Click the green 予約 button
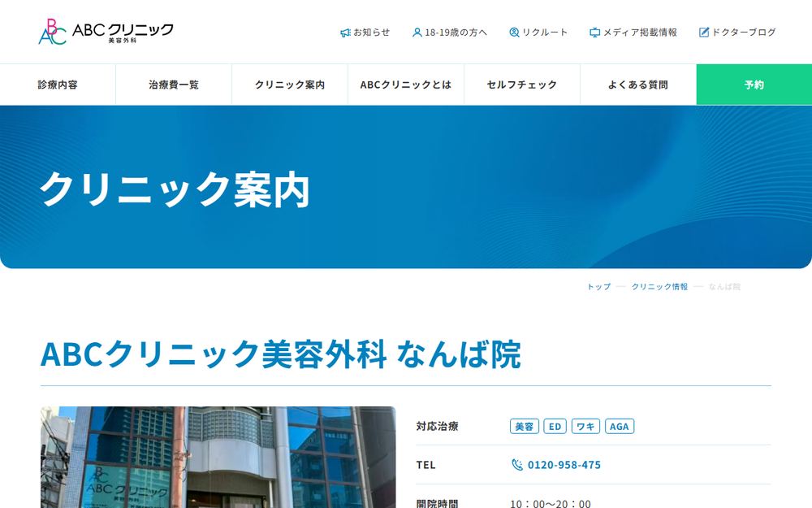 click(754, 85)
